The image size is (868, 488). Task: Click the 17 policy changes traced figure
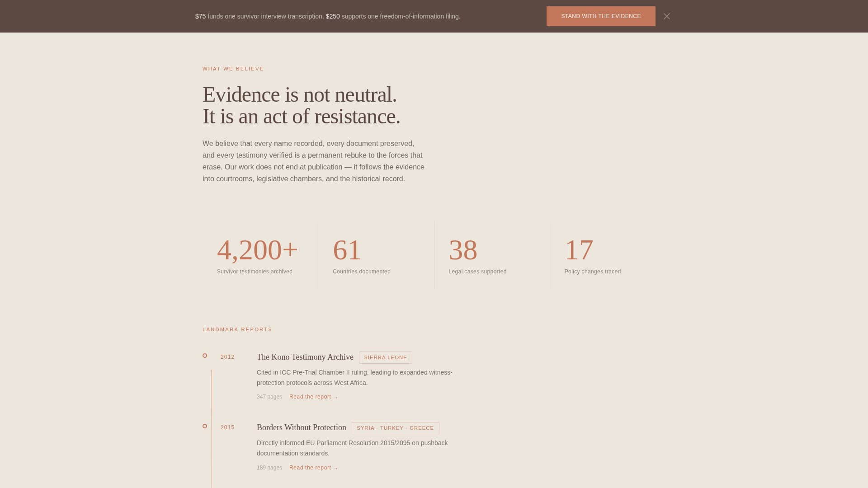coord(579,250)
